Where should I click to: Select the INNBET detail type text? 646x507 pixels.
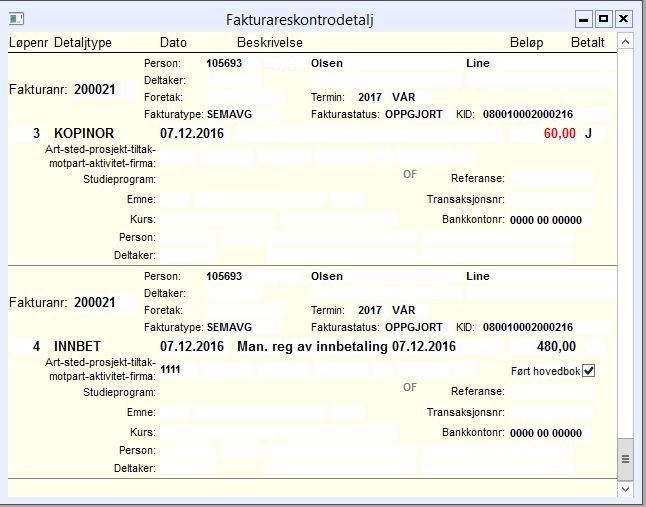(77, 346)
